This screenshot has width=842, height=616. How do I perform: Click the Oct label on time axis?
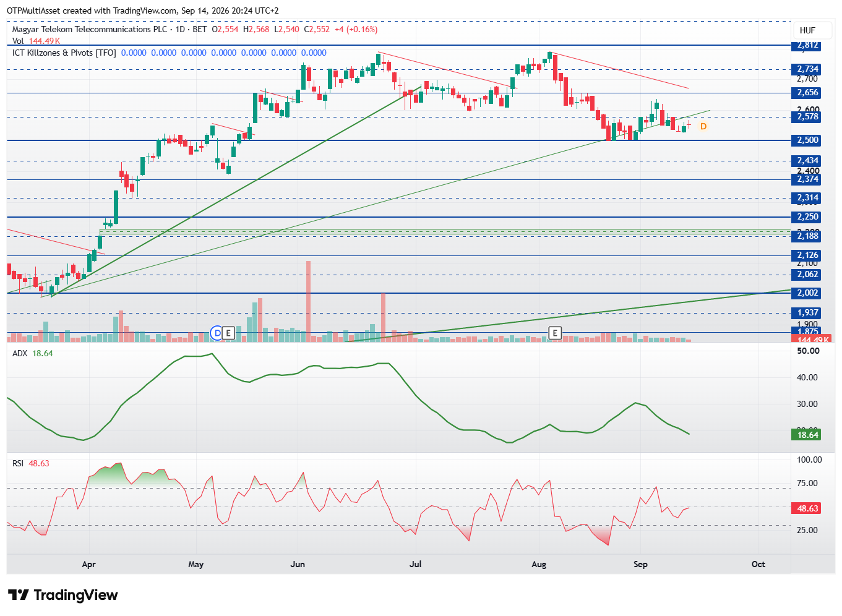point(758,564)
